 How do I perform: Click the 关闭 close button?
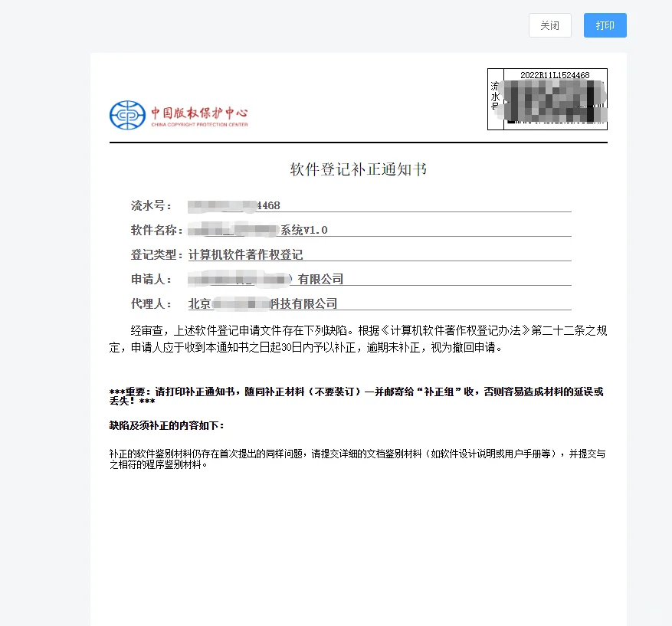coord(549,25)
